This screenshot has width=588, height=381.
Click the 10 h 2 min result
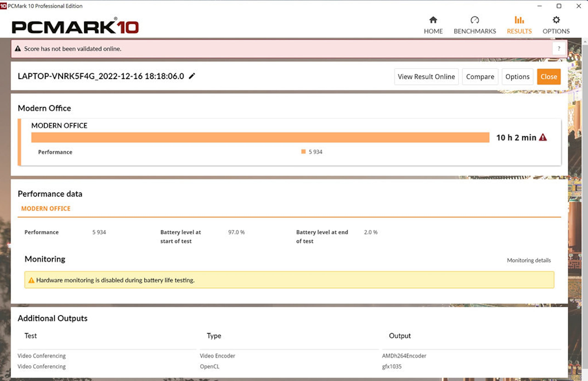click(x=516, y=137)
